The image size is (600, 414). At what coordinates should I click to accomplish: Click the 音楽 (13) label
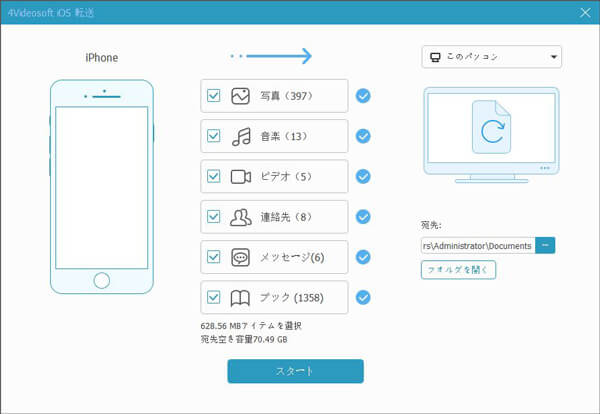(284, 136)
